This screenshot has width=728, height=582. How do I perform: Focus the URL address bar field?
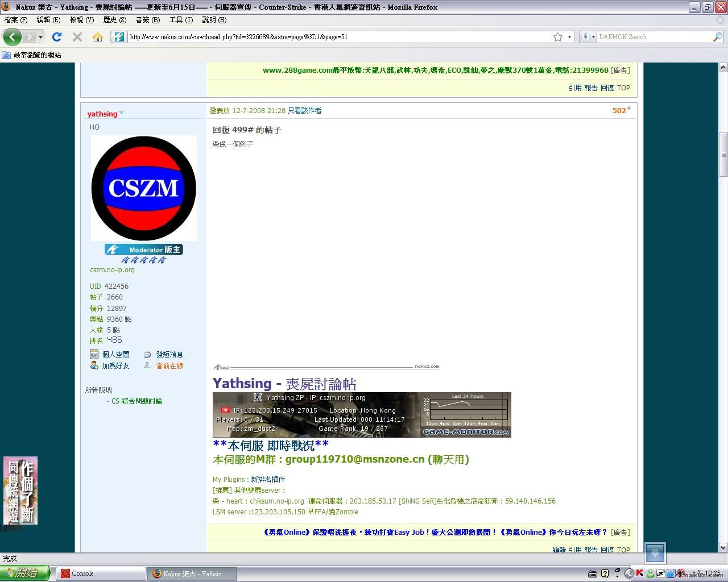(x=338, y=37)
